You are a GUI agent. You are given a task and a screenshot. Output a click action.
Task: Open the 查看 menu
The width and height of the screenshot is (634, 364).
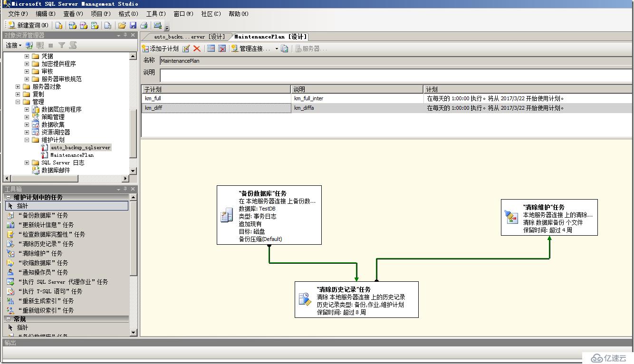point(73,14)
